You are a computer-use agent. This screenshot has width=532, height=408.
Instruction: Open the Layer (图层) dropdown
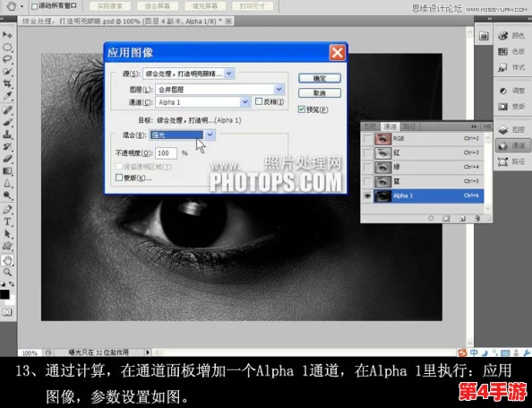[279, 89]
